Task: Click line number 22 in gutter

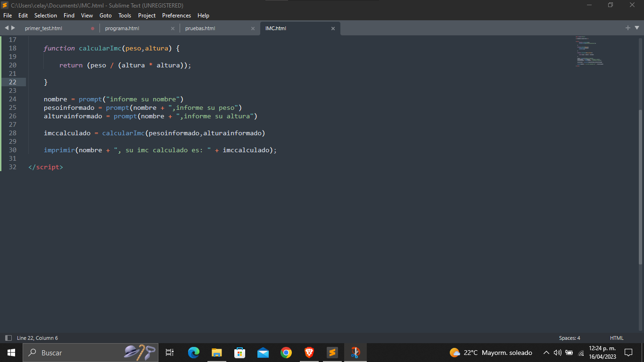Action: [12, 82]
